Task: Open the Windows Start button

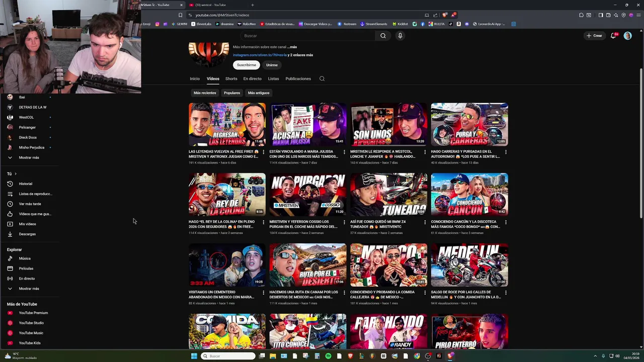Action: pos(194,356)
